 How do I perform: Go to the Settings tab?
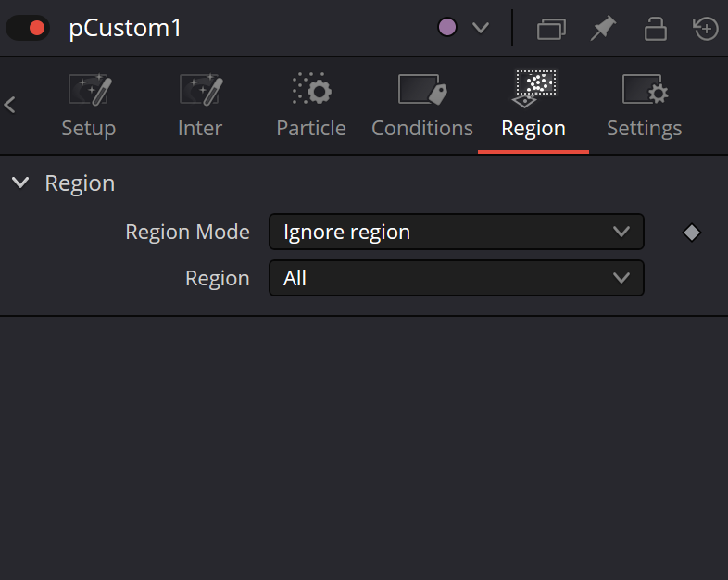click(x=645, y=106)
